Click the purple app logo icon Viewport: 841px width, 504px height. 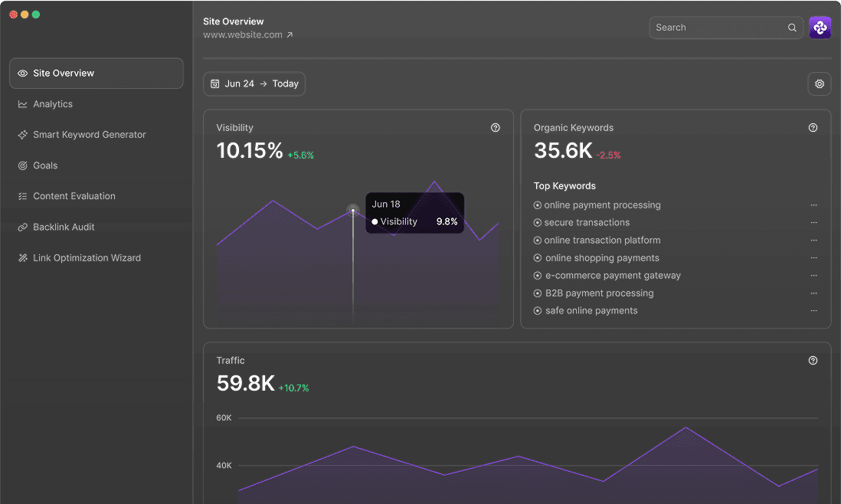[x=820, y=28]
